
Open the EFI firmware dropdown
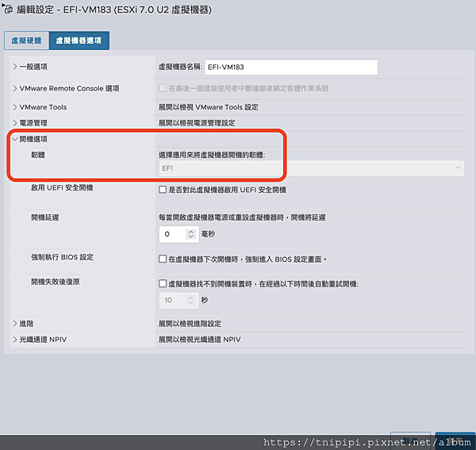pos(312,168)
